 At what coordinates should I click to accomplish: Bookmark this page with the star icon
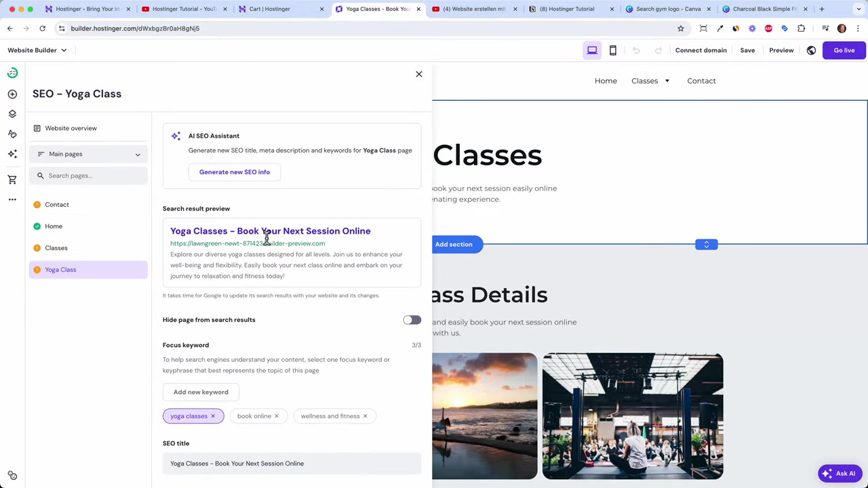coord(681,28)
